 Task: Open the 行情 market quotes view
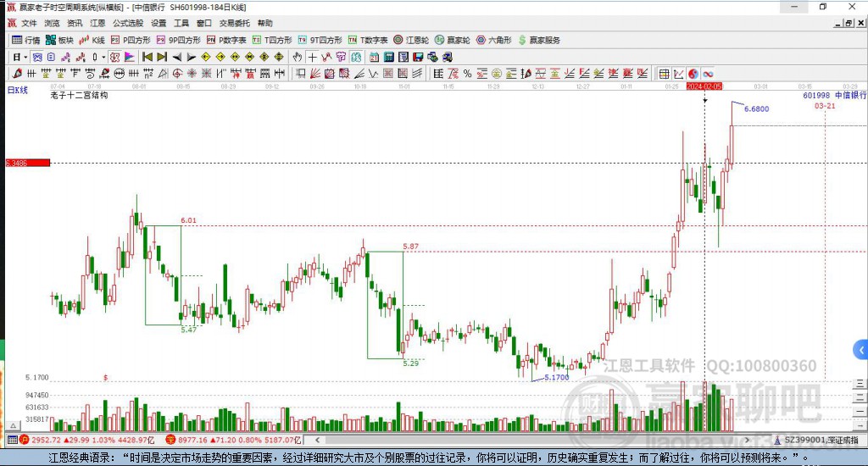pos(26,40)
